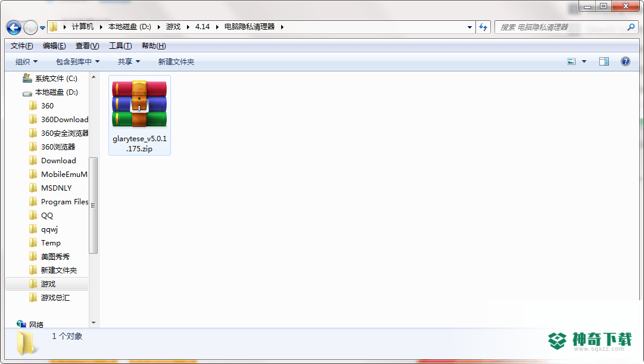The image size is (644, 364).
Task: Click the 新建文件夹 button
Action: click(x=176, y=61)
